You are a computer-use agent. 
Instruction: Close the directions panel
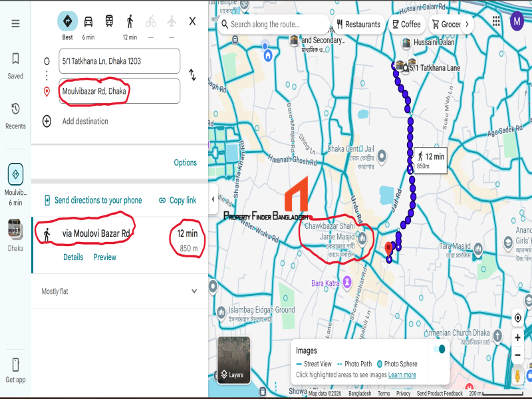(x=192, y=21)
